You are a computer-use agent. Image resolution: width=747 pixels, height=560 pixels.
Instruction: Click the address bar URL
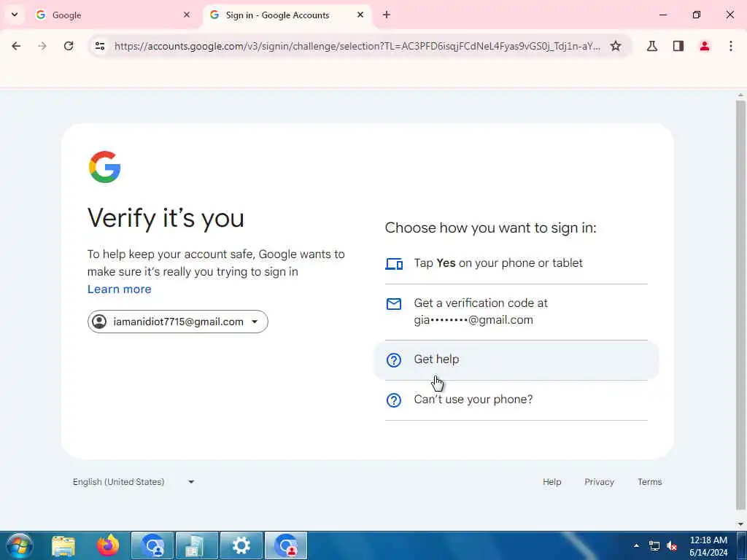coord(357,46)
